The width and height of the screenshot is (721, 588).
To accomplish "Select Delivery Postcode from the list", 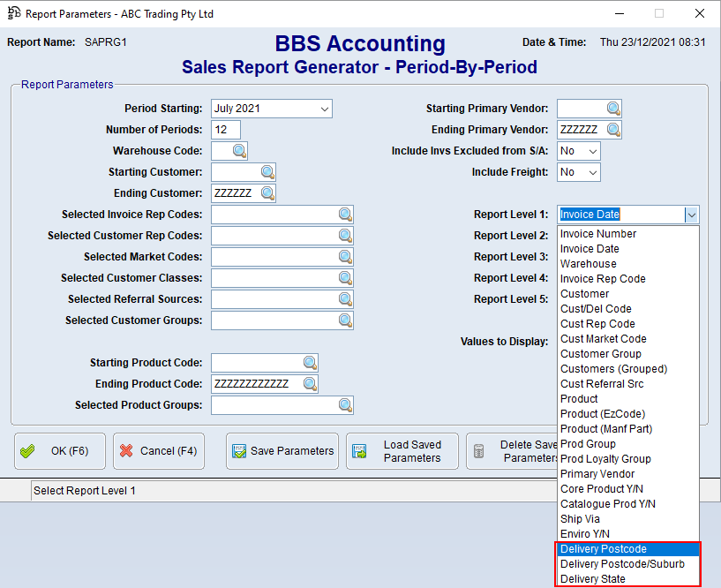I will click(603, 549).
